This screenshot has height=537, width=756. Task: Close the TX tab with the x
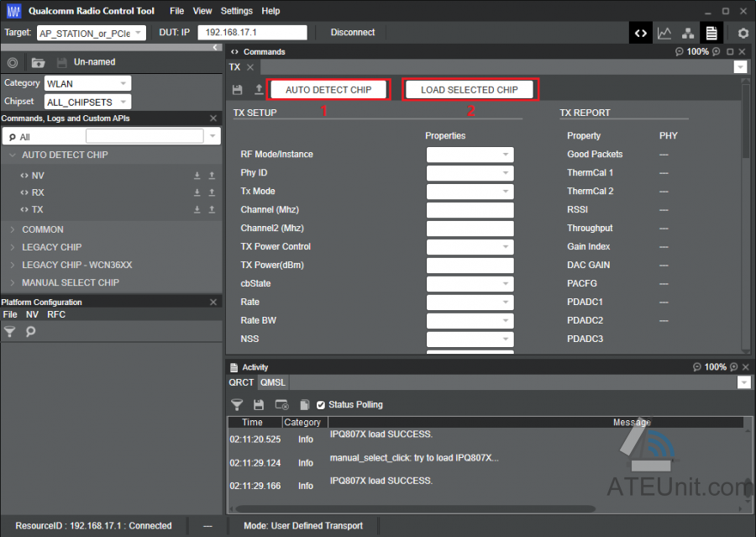[250, 67]
